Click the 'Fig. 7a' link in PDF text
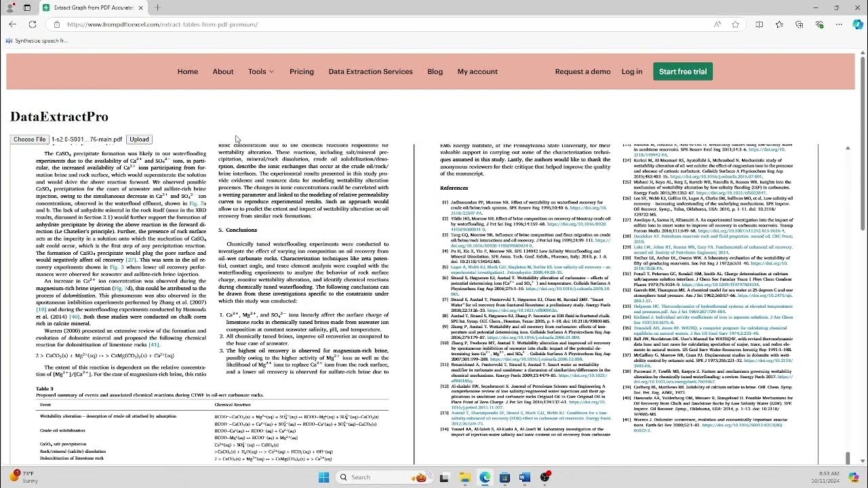868x488 pixels. click(x=198, y=203)
